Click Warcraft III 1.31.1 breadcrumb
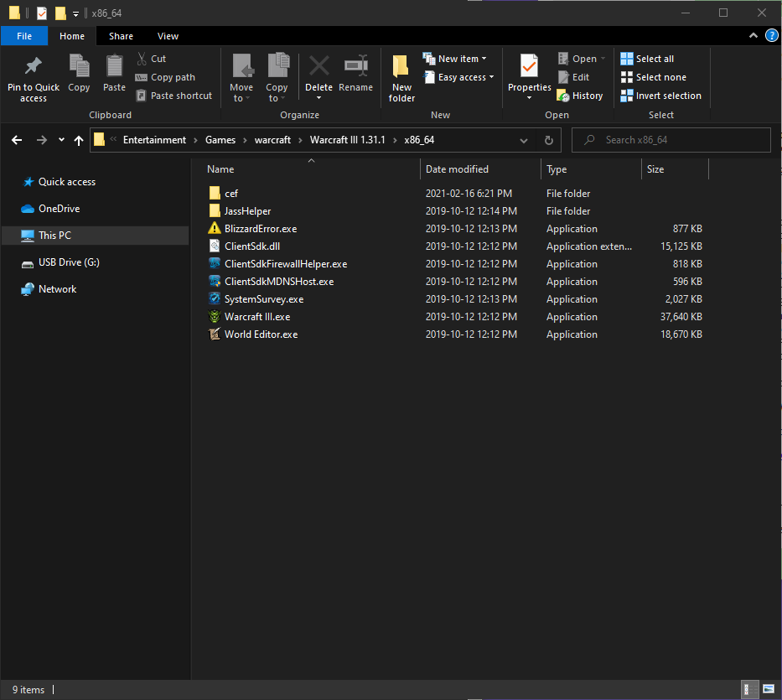The width and height of the screenshot is (782, 700). point(347,140)
